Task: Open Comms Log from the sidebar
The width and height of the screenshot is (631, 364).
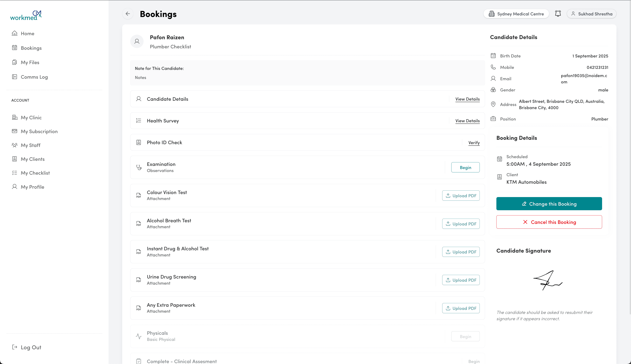Action: (x=34, y=77)
